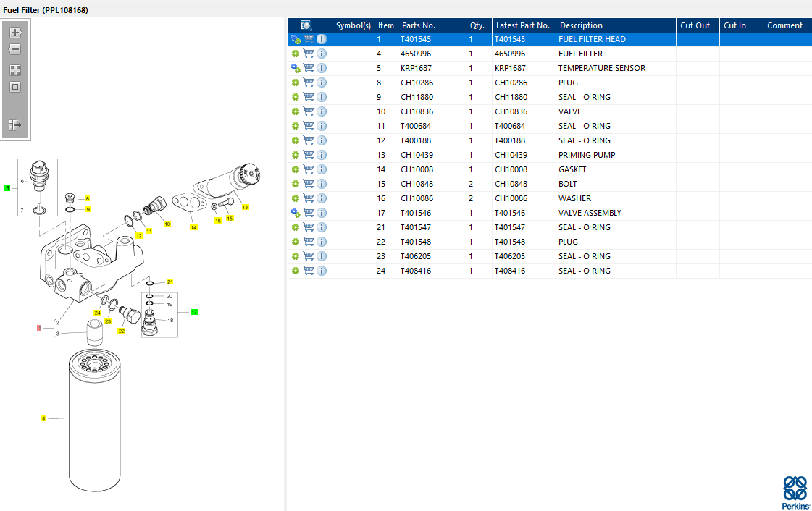The width and height of the screenshot is (812, 511).
Task: Click yellow callout 22 near plug
Action: pyautogui.click(x=121, y=331)
